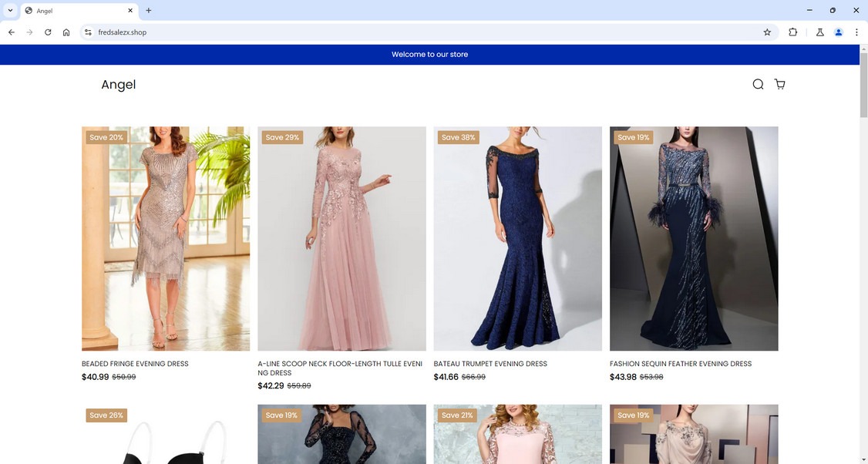Open black sequin dress image in second row
This screenshot has height=464, width=868.
341,435
